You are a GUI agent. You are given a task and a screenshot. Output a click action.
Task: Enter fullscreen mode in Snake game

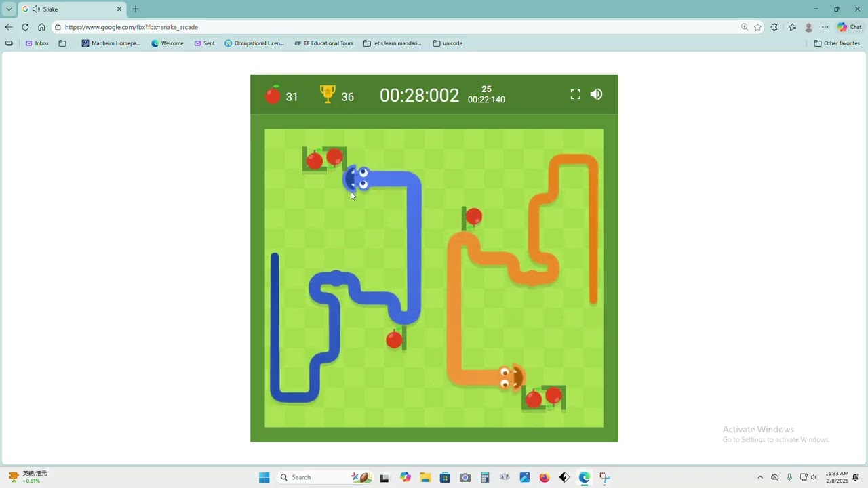(x=576, y=95)
